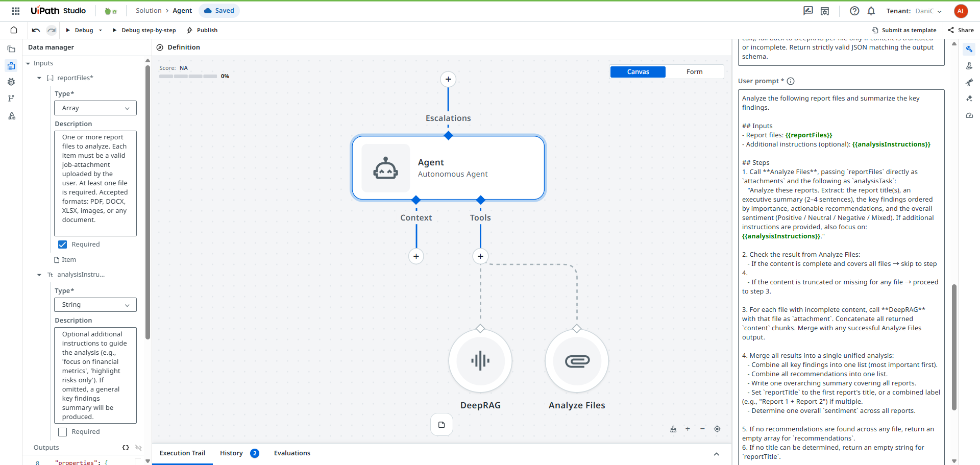
Task: Open the notifications bell
Action: pos(871,11)
